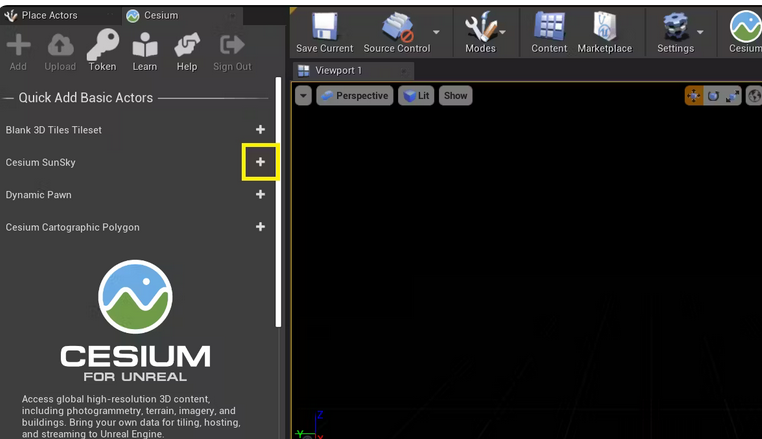Image resolution: width=762 pixels, height=439 pixels.
Task: Close the Viewport 1 tab
Action: click(x=403, y=71)
